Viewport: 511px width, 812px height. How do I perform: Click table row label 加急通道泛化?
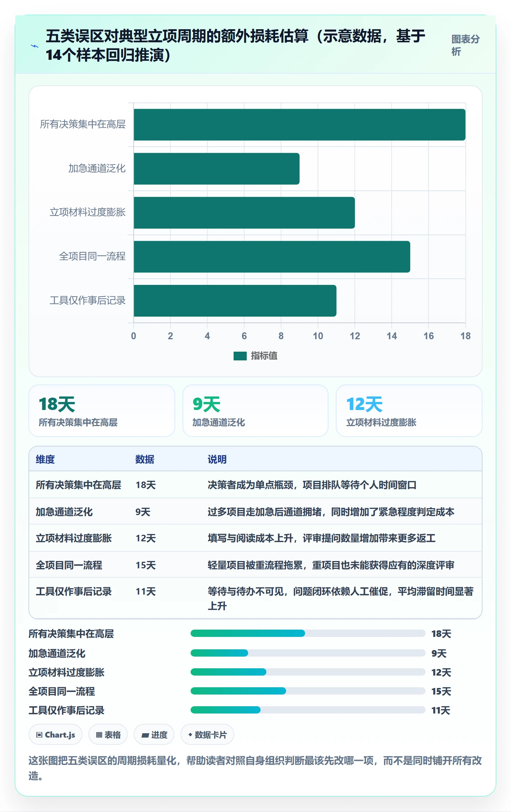click(64, 512)
